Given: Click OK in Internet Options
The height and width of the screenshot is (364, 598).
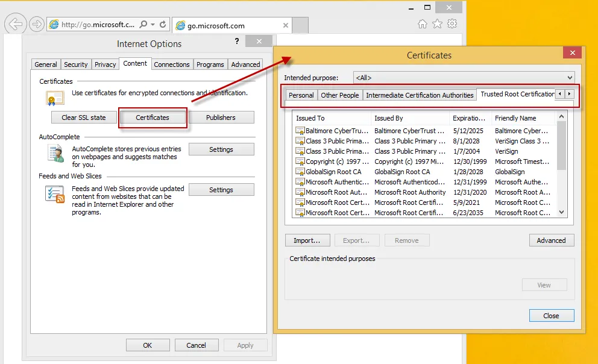Looking at the screenshot, I should point(148,345).
